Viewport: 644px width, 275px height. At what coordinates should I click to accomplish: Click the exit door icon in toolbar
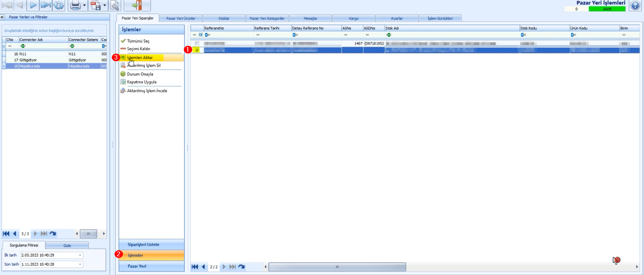point(137,5)
